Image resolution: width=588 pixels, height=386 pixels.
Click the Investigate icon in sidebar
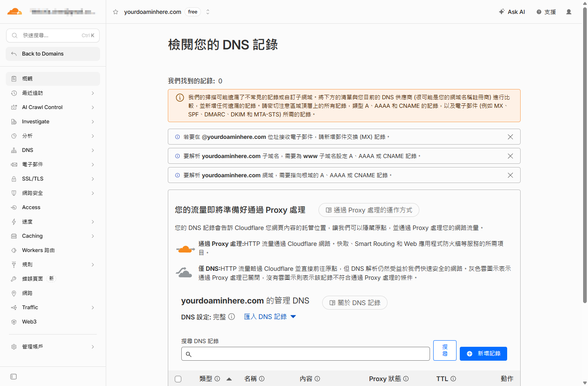pos(14,122)
